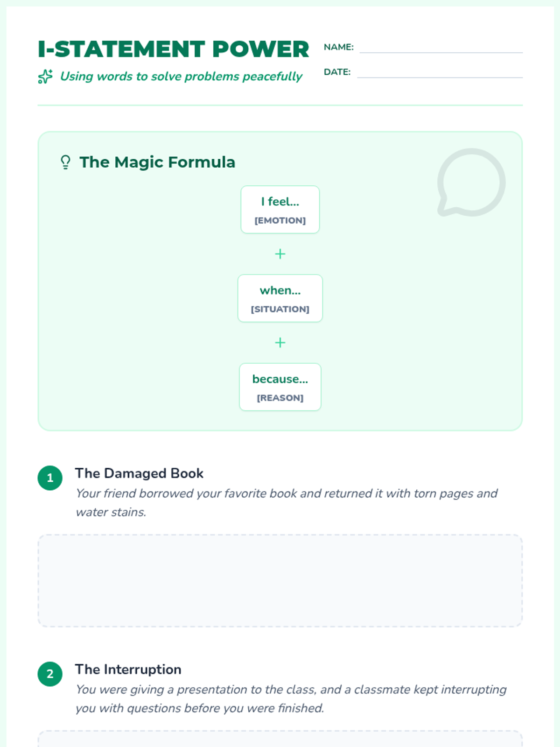Click the number 1 circle badge
Screen dimensions: 560x747
tap(50, 478)
